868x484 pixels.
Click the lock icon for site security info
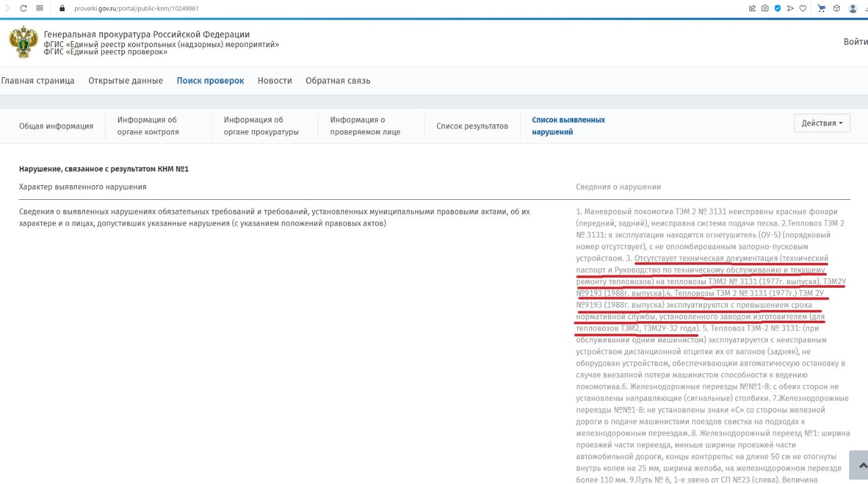[x=62, y=8]
